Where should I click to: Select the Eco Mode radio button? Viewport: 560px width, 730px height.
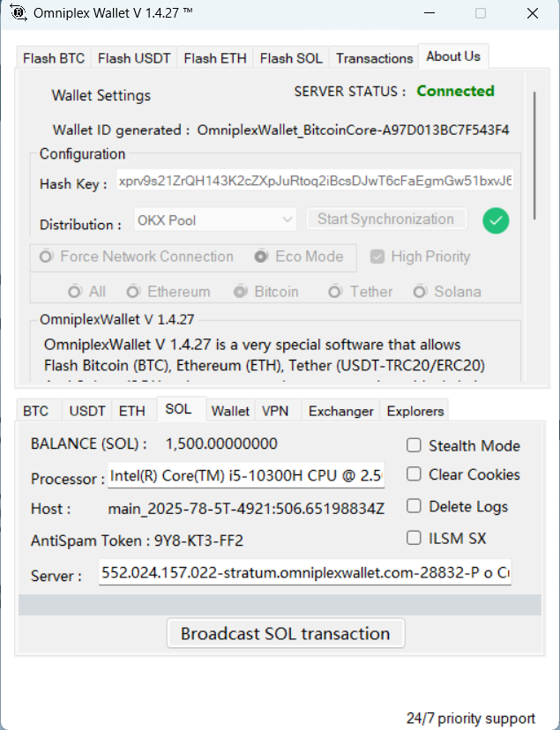[x=261, y=257]
